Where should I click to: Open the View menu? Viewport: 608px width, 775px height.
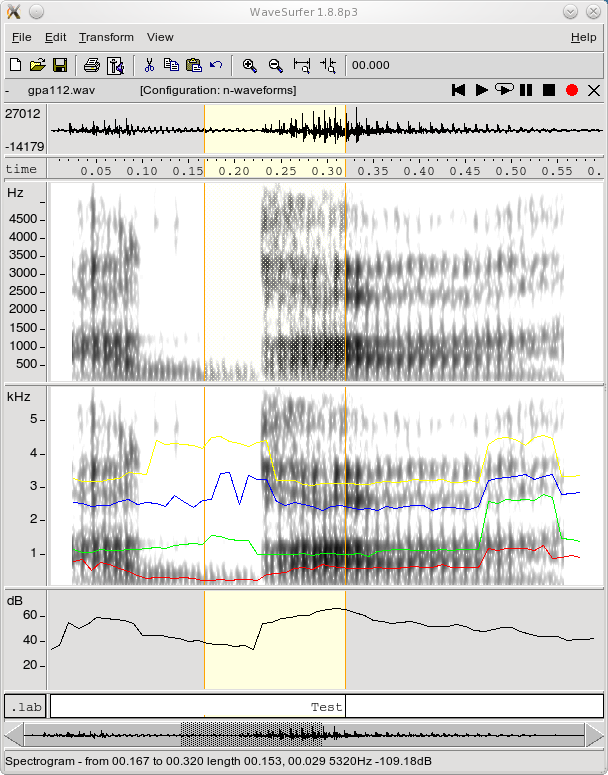pyautogui.click(x=160, y=37)
